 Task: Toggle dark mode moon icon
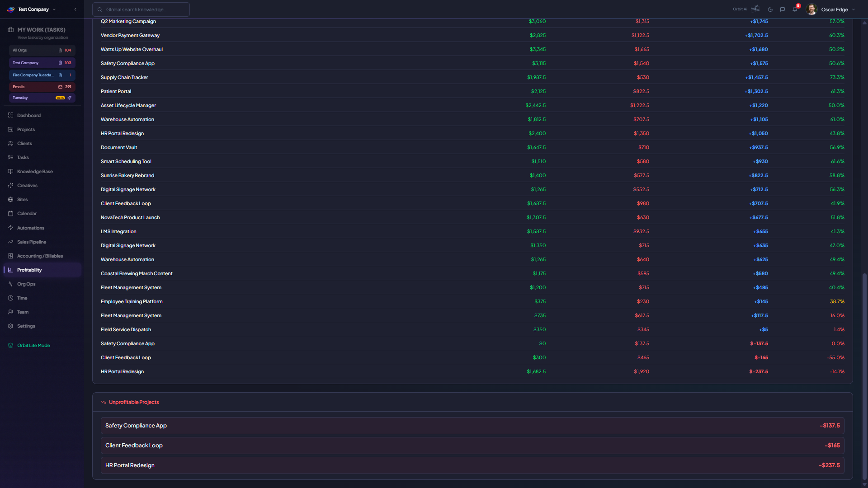coord(770,9)
